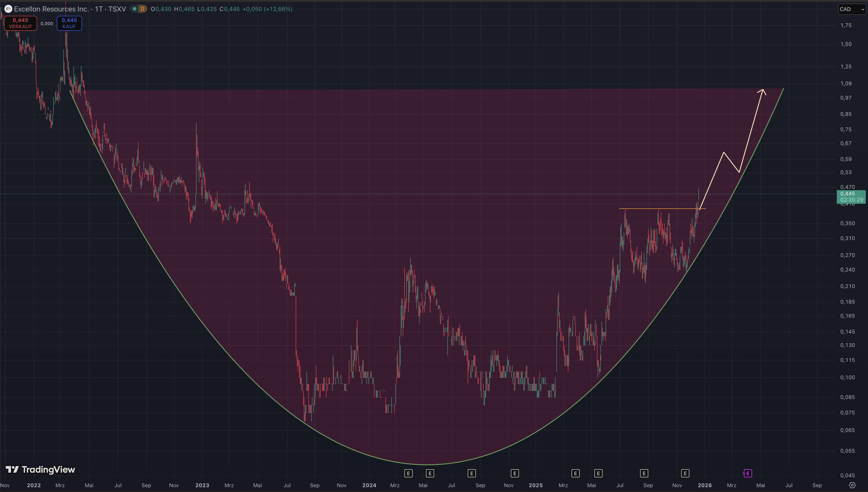Open chart settings hexagon icon
868x492 pixels.
[x=852, y=485]
